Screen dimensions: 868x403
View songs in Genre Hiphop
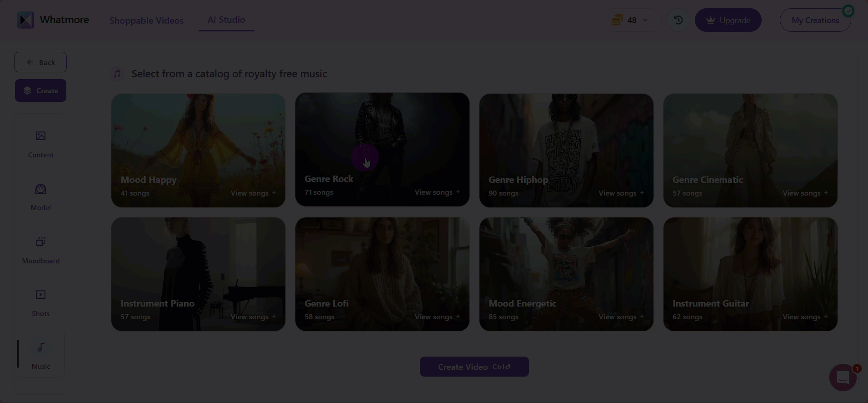tap(621, 193)
